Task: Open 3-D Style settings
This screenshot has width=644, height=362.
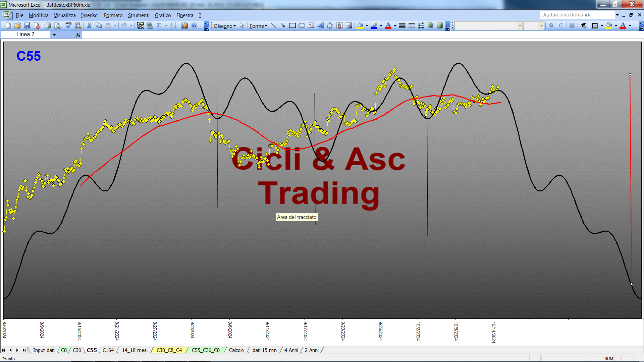Action: pyautogui.click(x=440, y=25)
